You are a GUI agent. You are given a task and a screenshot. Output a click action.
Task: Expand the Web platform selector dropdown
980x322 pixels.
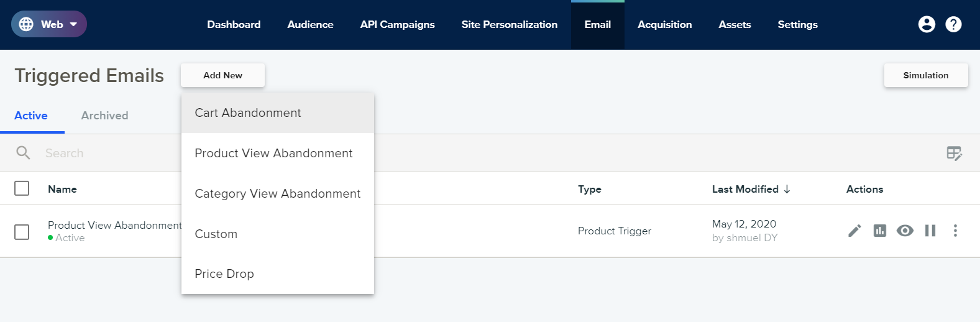49,24
